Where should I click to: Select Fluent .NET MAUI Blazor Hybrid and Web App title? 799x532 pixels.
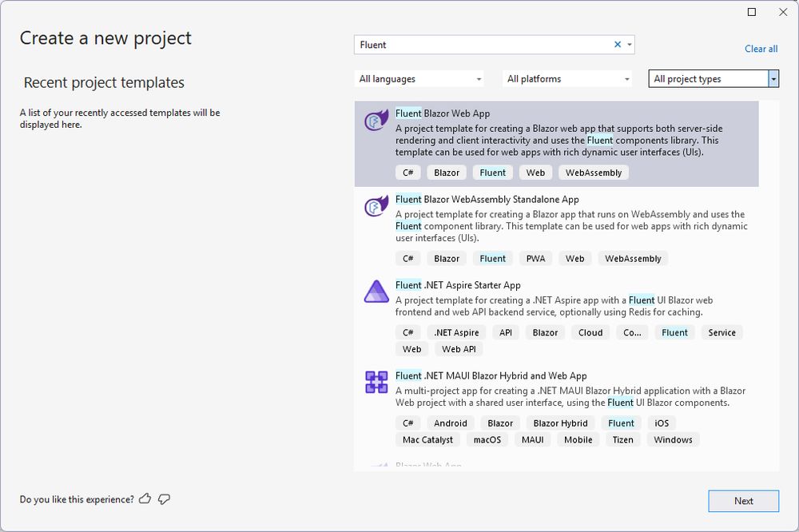click(491, 376)
